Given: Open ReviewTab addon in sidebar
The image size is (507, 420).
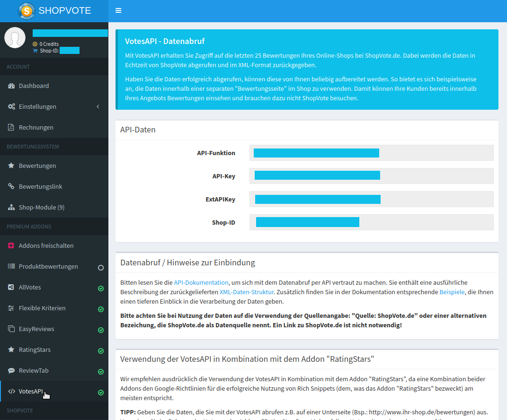Looking at the screenshot, I should [34, 370].
